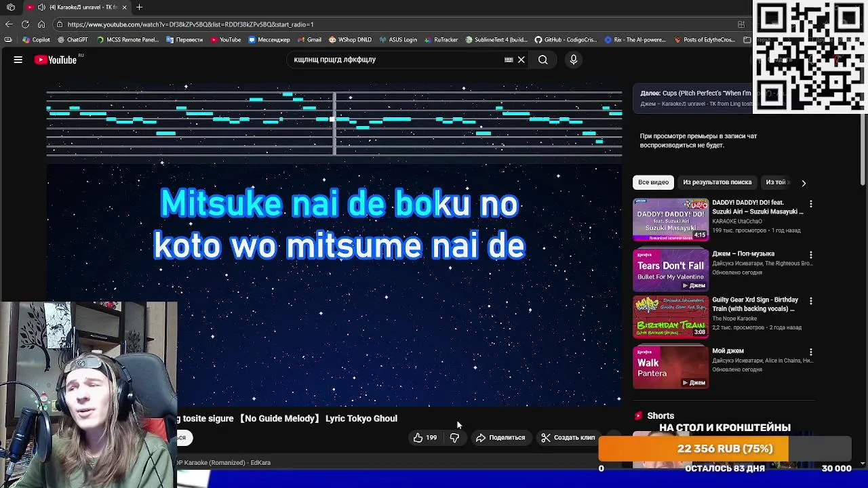Go to the YouTube home logo
Image resolution: width=868 pixels, height=488 pixels.
coord(56,60)
